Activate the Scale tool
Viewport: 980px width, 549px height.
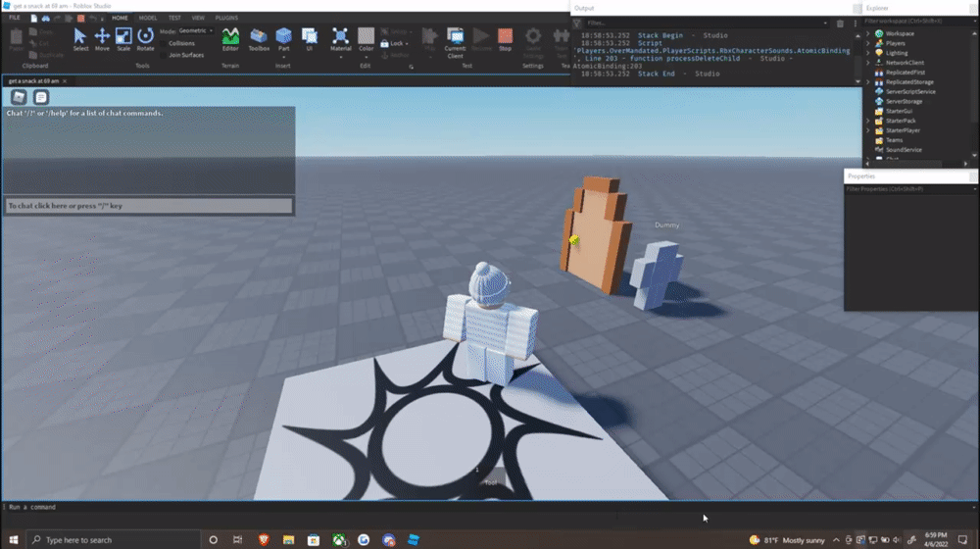coord(123,39)
